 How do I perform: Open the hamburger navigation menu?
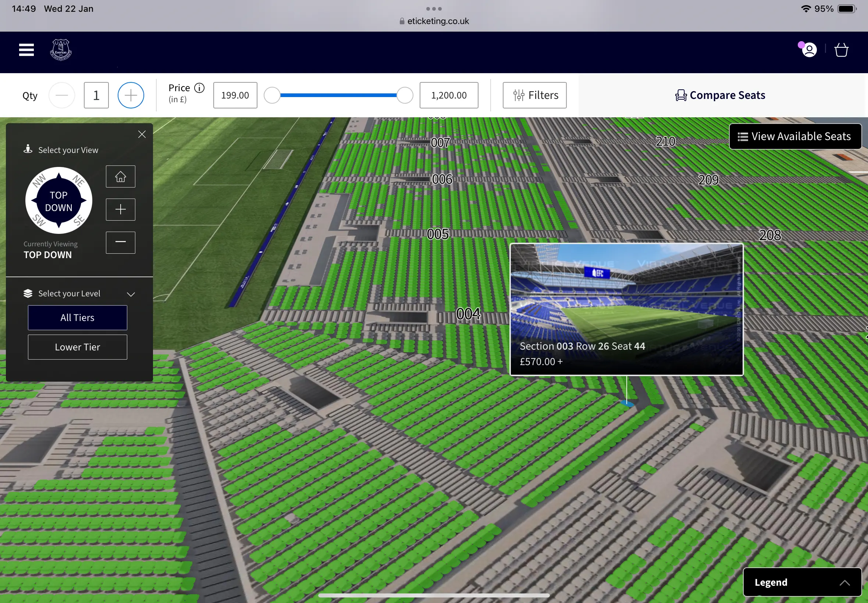coord(26,50)
